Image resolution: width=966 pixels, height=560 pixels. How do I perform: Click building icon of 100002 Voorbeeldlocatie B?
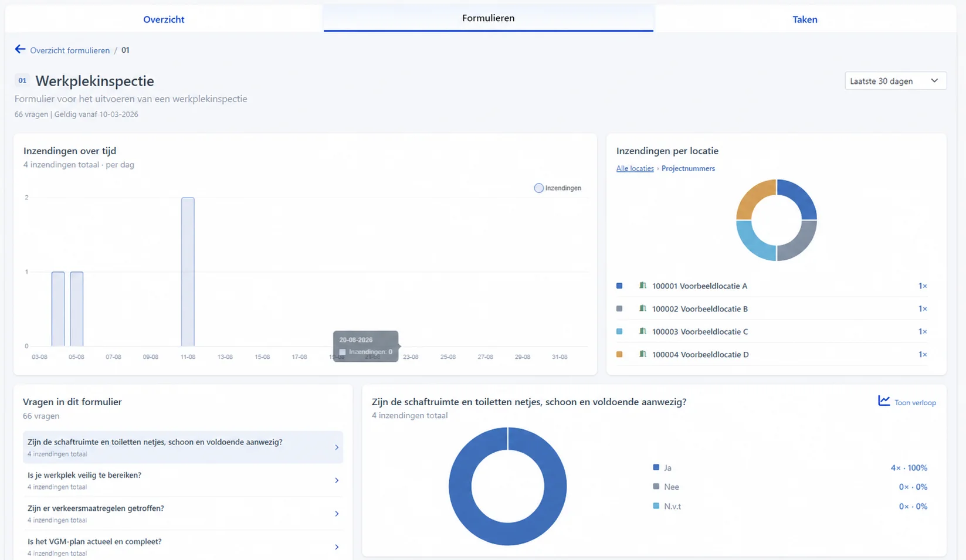(642, 308)
